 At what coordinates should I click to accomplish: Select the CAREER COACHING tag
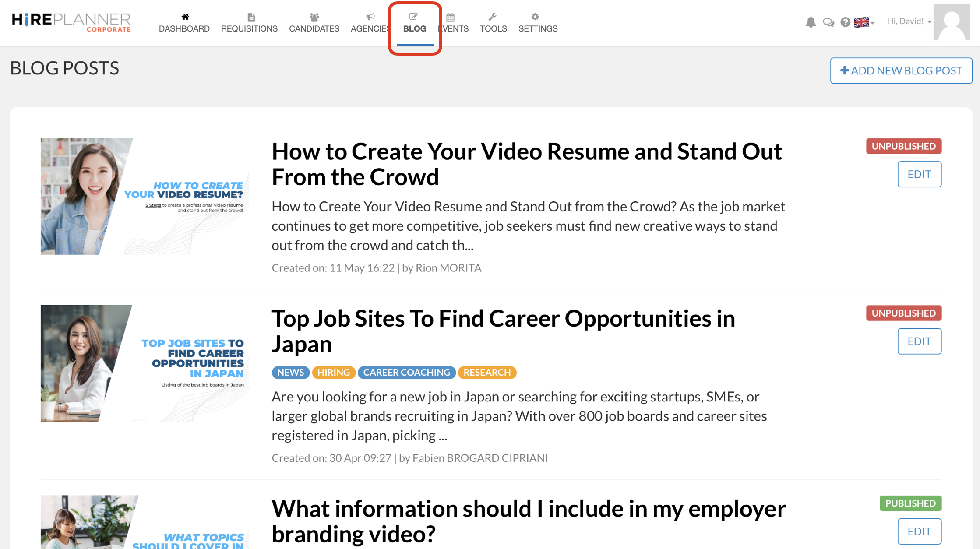coord(406,372)
